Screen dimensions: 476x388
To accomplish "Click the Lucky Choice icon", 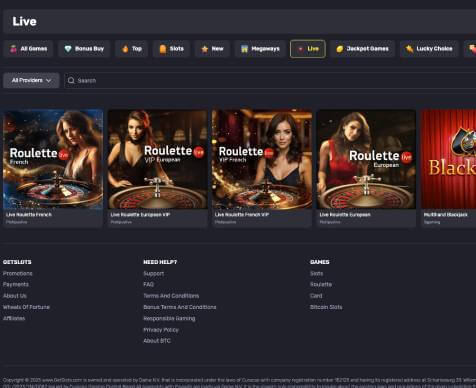I will coord(409,49).
